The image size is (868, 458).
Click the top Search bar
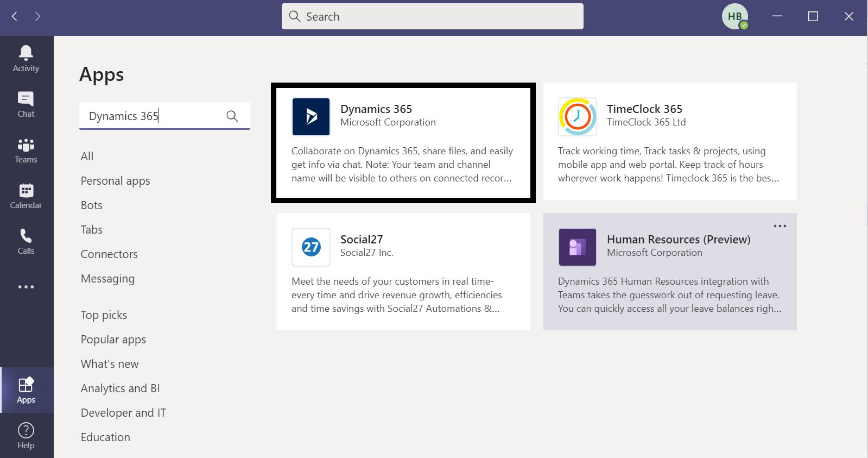point(432,17)
